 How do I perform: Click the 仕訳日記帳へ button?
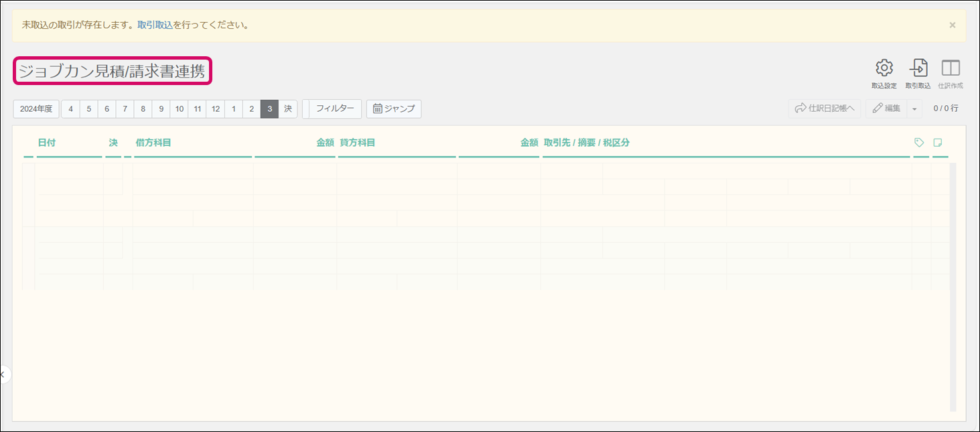[x=825, y=109]
